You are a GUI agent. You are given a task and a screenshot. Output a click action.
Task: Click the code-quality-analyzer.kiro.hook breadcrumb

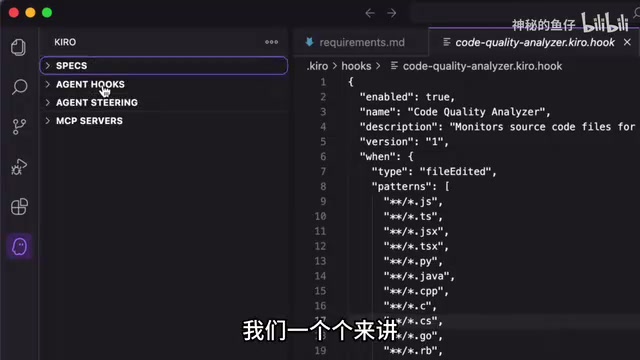pos(482,66)
